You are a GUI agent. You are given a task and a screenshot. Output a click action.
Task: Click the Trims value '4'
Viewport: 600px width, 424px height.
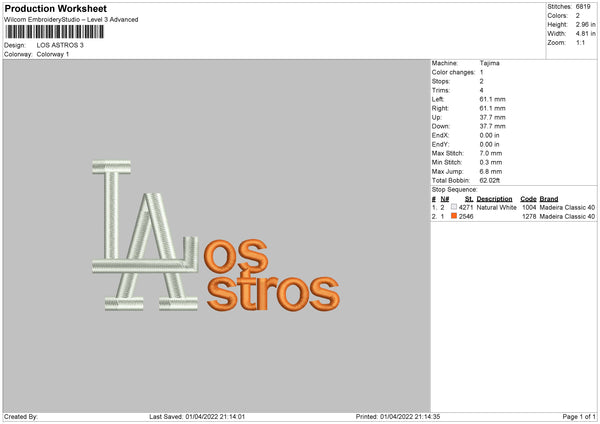pos(481,90)
